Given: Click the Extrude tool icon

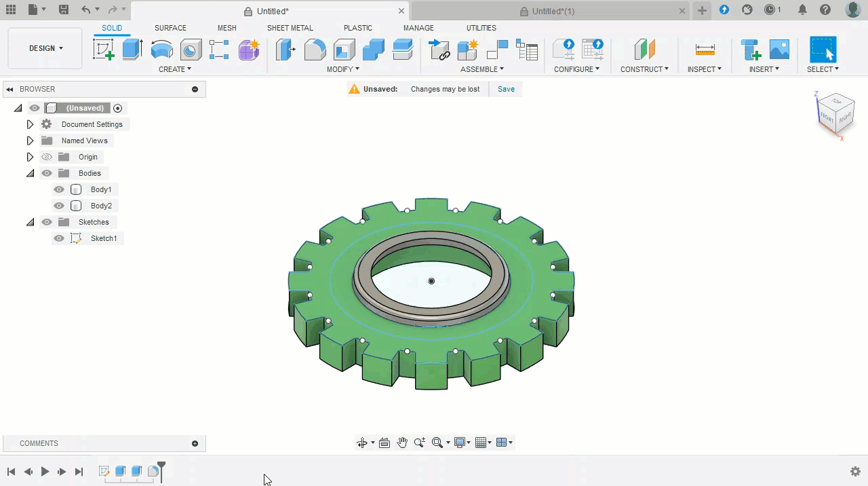Looking at the screenshot, I should [x=132, y=50].
